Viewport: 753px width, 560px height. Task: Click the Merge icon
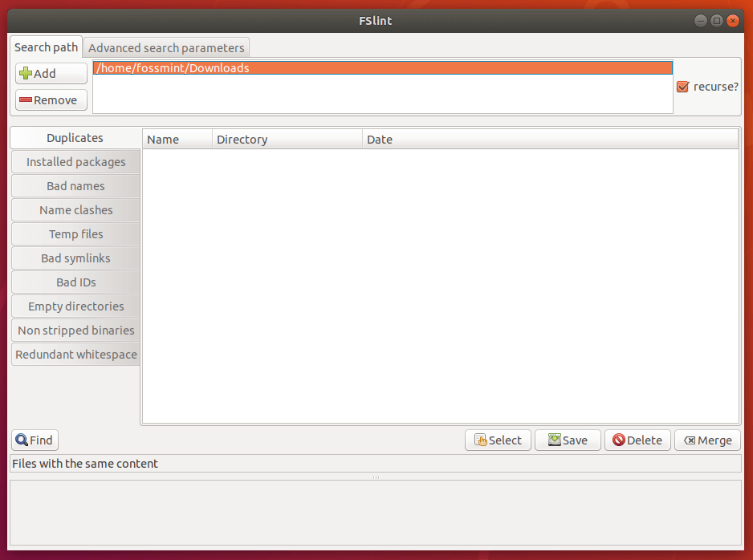(x=690, y=440)
